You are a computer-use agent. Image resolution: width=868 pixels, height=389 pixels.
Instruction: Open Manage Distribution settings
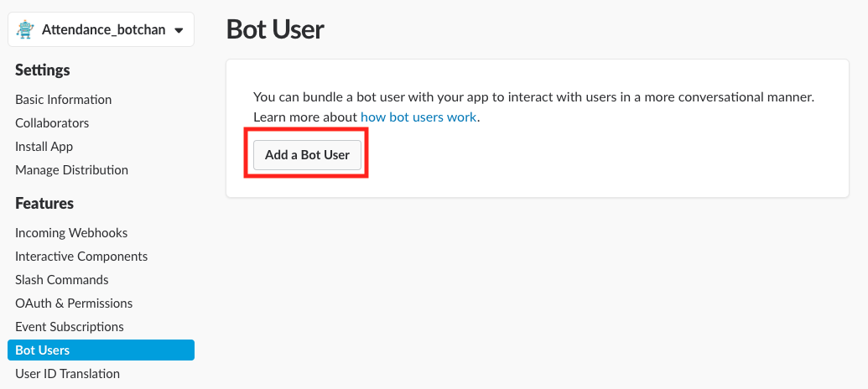click(71, 170)
